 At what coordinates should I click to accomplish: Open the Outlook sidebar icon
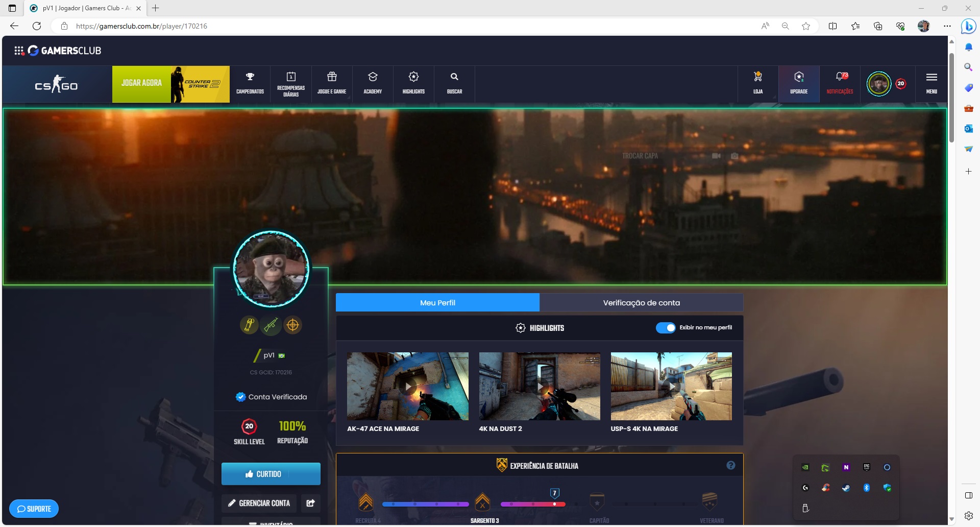pos(968,129)
